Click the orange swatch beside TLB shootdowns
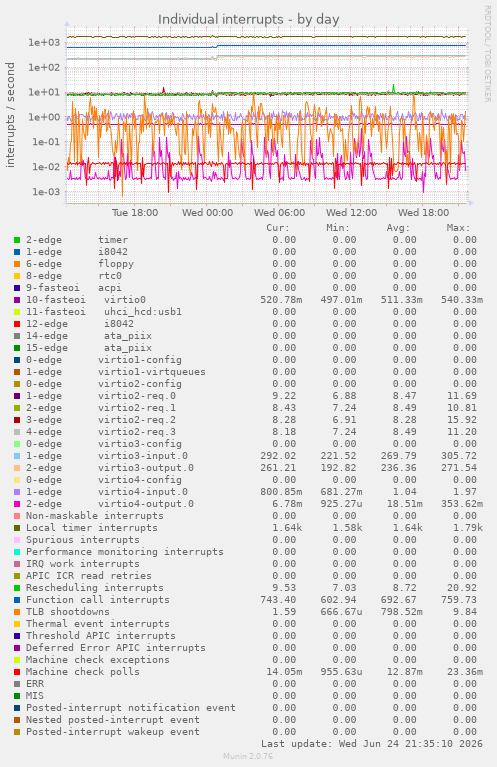The height and width of the screenshot is (767, 497). [17, 612]
